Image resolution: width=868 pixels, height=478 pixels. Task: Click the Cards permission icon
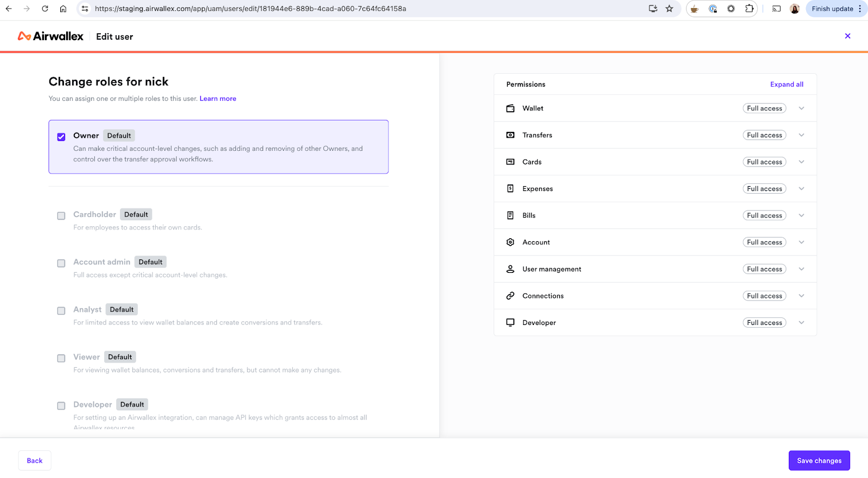(510, 162)
